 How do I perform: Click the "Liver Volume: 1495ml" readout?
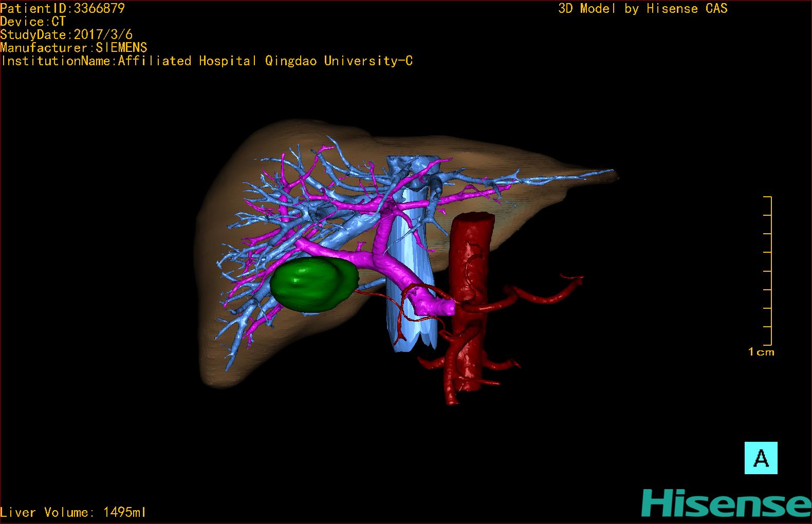click(x=73, y=512)
